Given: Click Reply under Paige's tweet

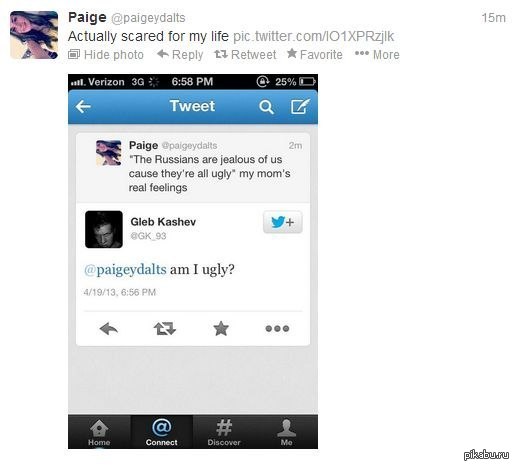Looking at the screenshot, I should point(180,55).
